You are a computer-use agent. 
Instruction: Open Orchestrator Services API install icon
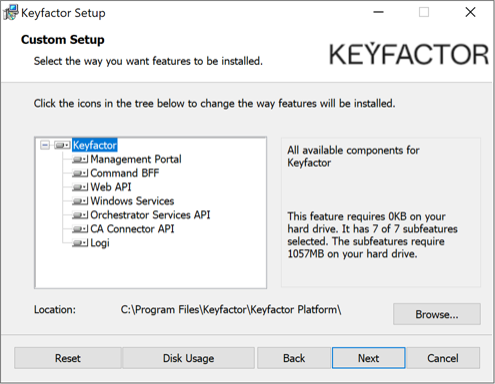point(80,215)
